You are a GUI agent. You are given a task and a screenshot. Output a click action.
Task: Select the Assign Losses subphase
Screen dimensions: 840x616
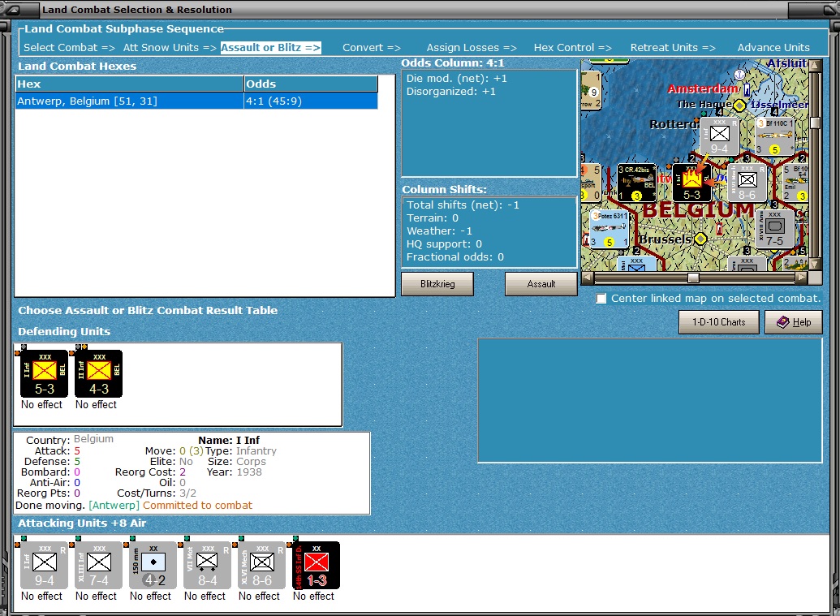[x=472, y=47]
